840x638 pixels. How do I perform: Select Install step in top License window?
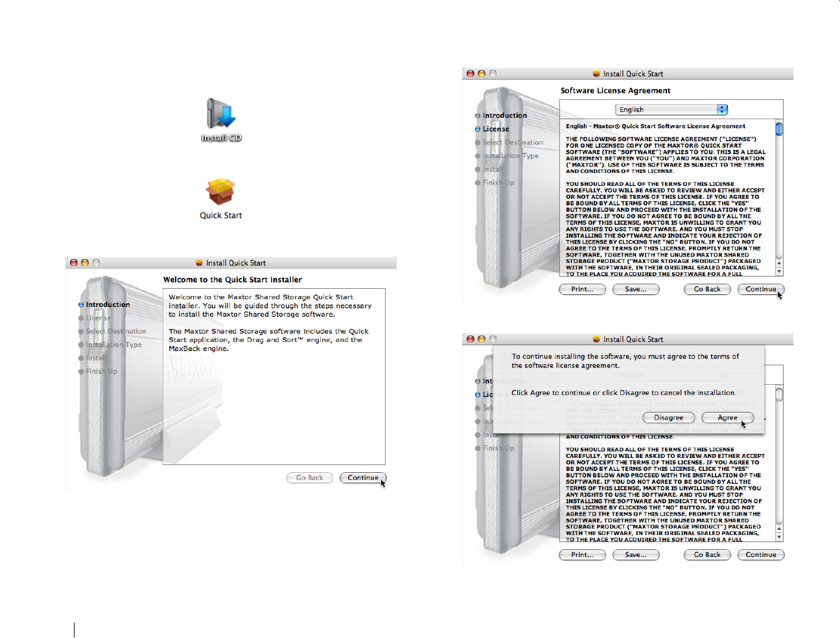click(x=489, y=170)
